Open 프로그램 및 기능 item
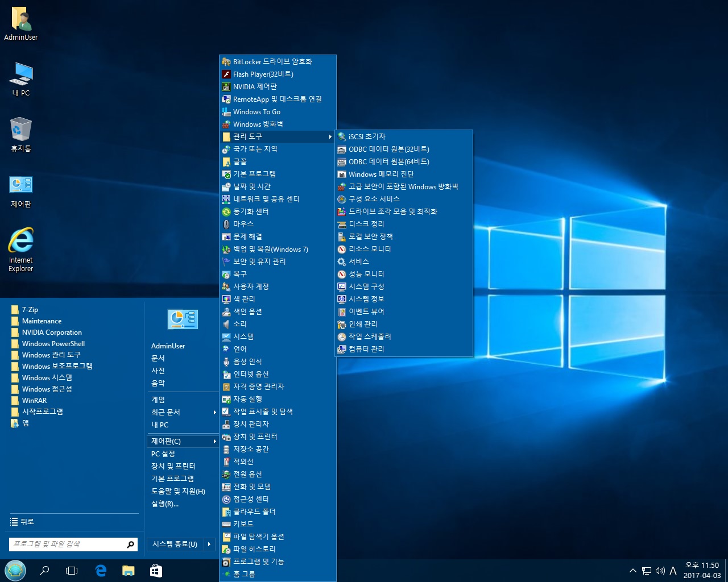Image resolution: width=728 pixels, height=582 pixels. [278, 562]
